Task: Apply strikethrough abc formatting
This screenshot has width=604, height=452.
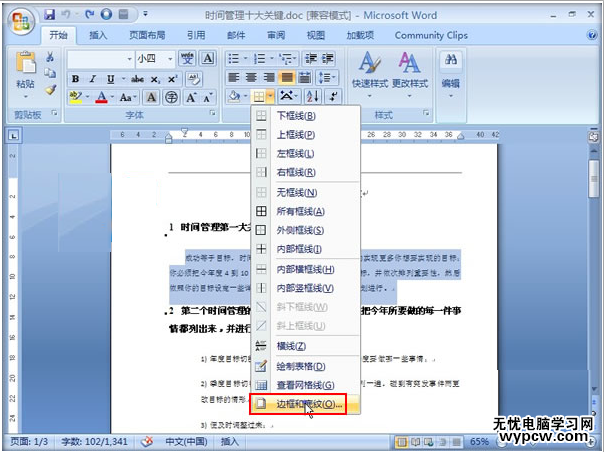Action: click(x=137, y=79)
